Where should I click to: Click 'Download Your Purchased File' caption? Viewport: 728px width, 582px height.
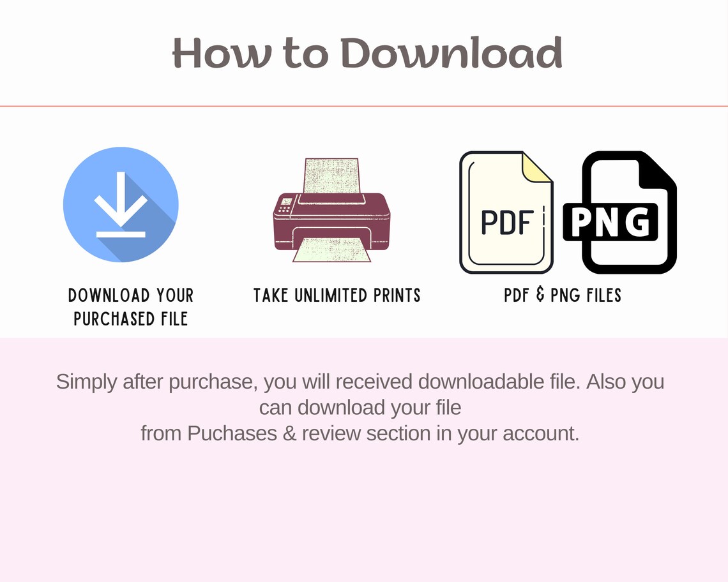pos(130,307)
